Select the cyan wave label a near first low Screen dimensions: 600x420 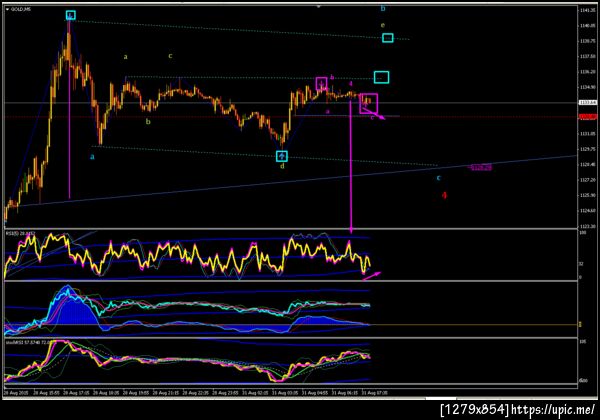coord(92,156)
